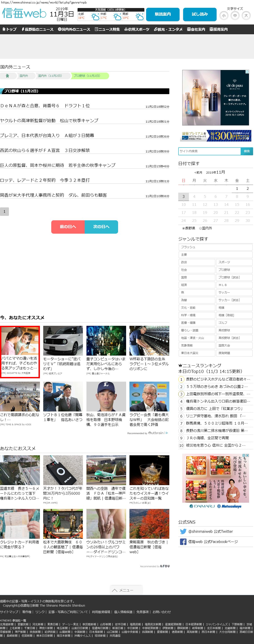Click the 次の日へ button
Image resolution: width=254 pixels, height=644 pixels.
(101, 227)
